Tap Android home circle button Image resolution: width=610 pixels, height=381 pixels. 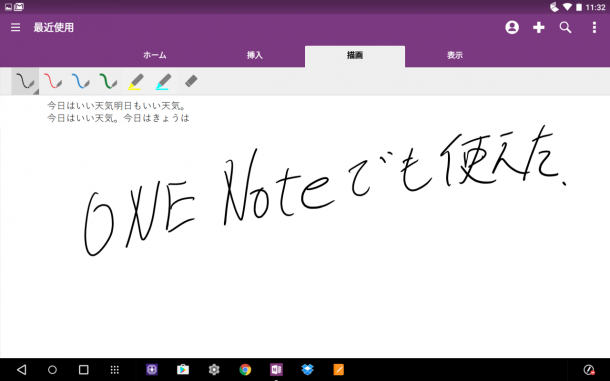(52, 369)
